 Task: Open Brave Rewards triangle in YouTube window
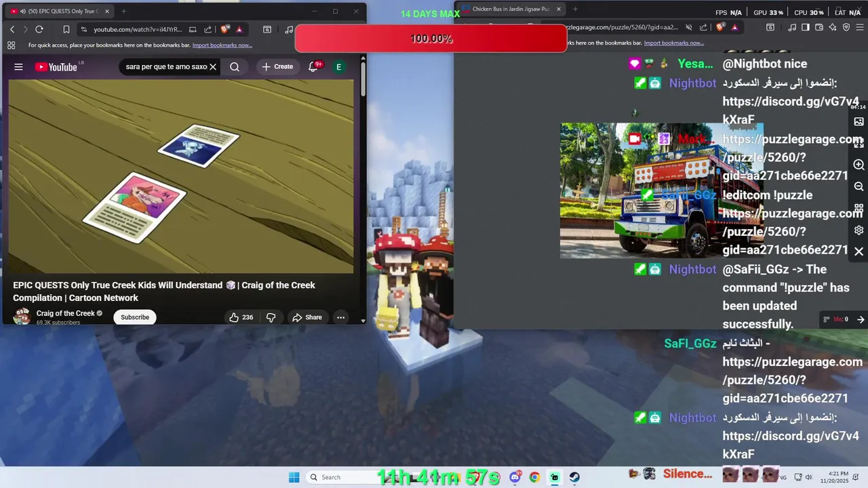[239, 29]
